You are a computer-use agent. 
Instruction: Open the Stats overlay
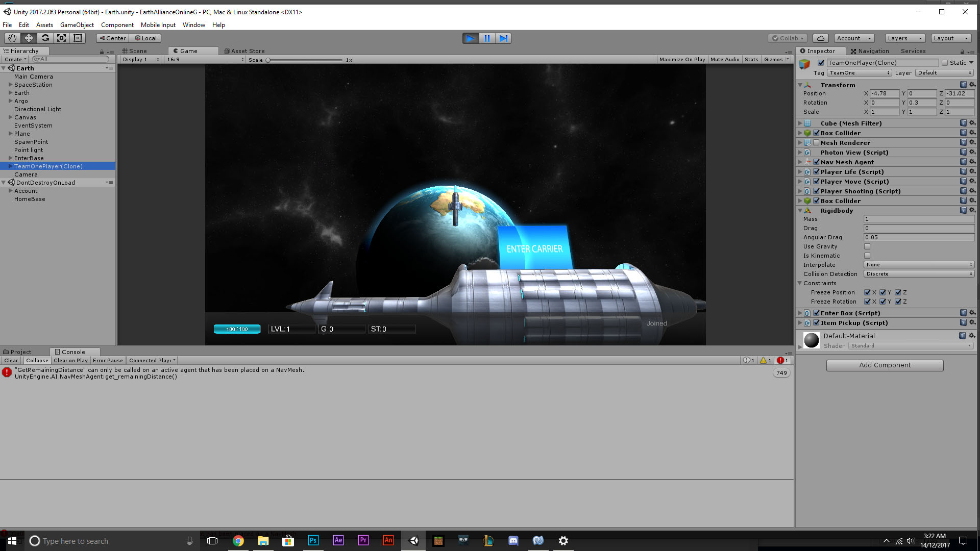(x=751, y=60)
